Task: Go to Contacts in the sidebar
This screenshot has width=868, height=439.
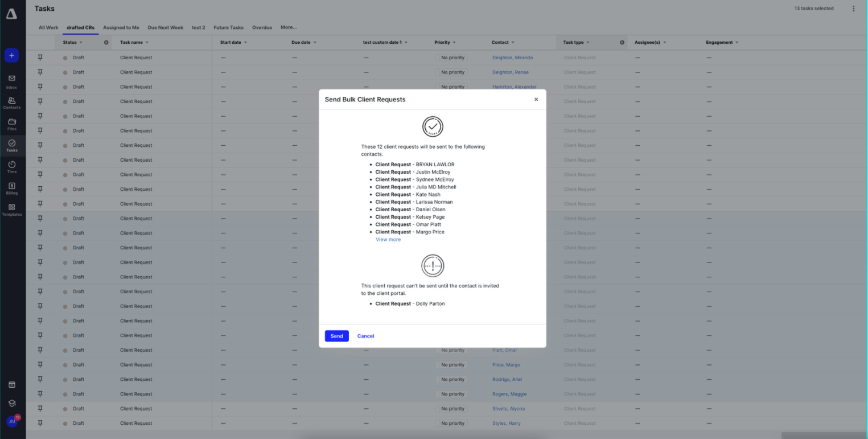Action: point(11,103)
